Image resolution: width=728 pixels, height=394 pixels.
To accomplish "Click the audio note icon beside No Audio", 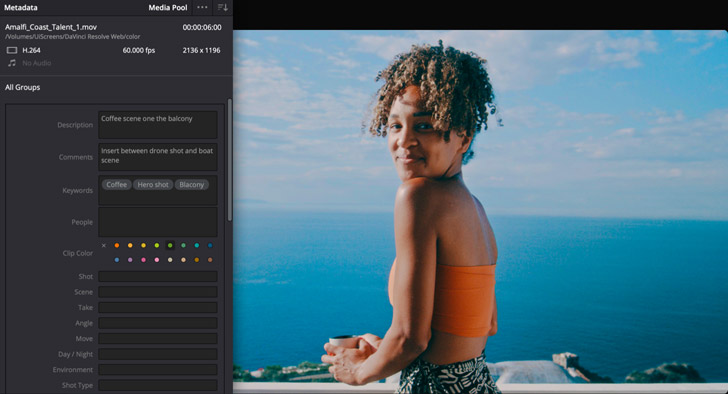I will 12,63.
